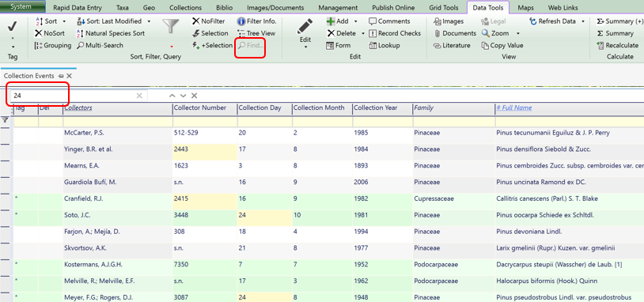Expand the Tag dropdown arrow
This screenshot has height=302, width=644.
pyautogui.click(x=13, y=47)
